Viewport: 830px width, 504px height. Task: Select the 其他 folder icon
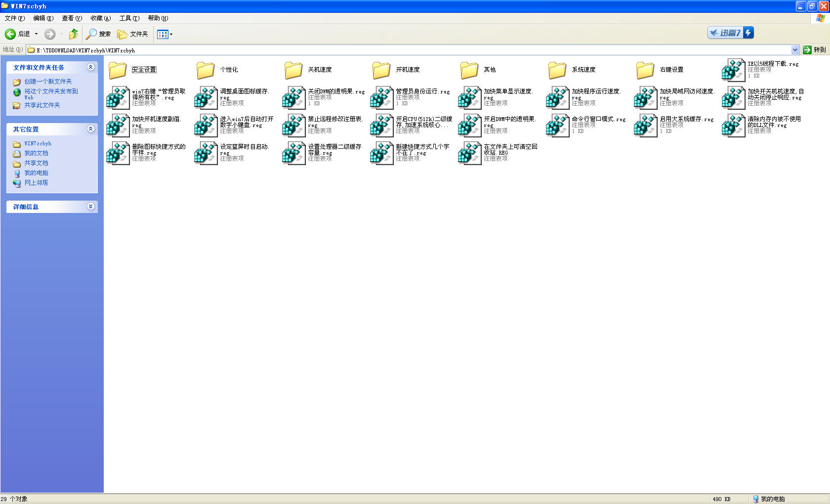pyautogui.click(x=469, y=70)
